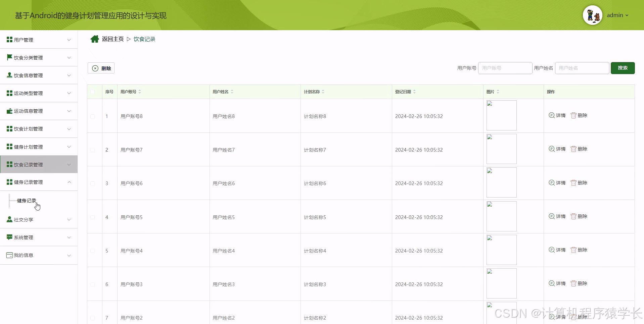Open details for row 用户账号7
Screen dimensions: 644x324
[x=557, y=149]
